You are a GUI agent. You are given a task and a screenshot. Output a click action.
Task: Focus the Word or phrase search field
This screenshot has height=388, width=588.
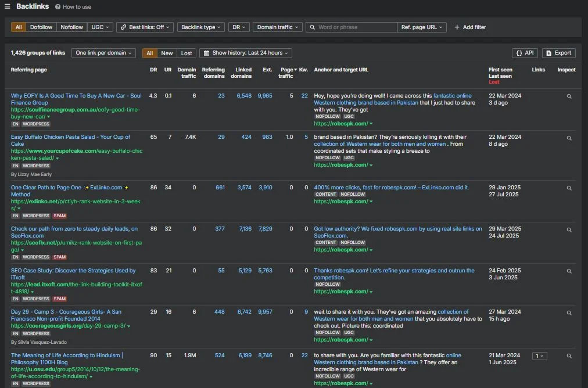352,27
